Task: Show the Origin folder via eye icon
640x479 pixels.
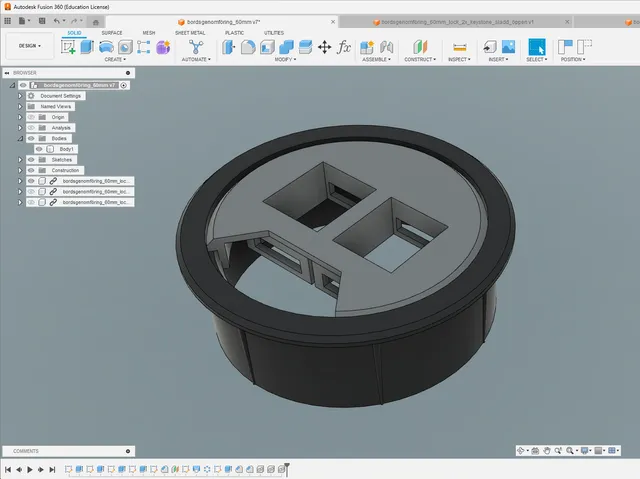Action: pyautogui.click(x=31, y=117)
